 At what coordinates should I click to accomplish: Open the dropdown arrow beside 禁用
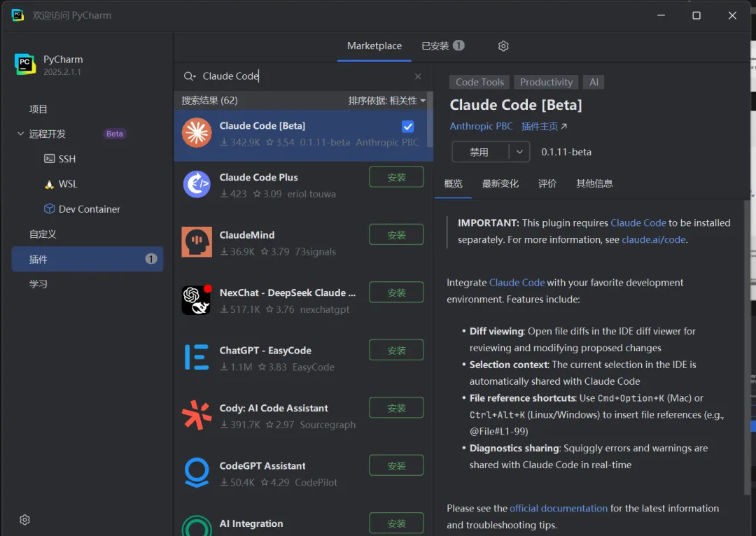(x=519, y=152)
